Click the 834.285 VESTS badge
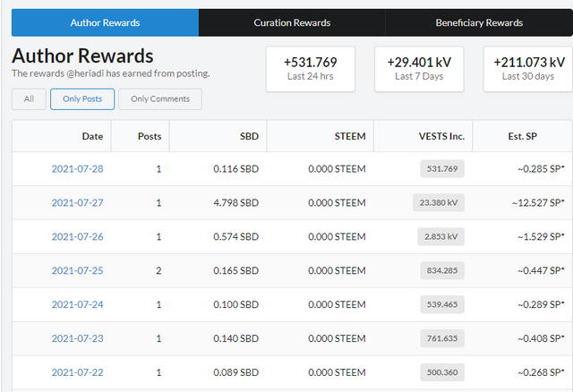Image resolution: width=573 pixels, height=392 pixels. [x=442, y=270]
